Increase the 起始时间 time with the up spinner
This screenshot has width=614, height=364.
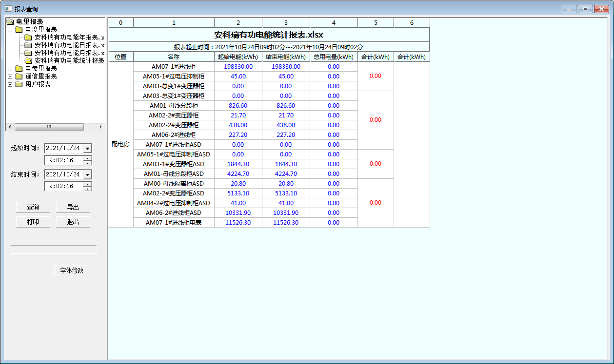tap(87, 158)
